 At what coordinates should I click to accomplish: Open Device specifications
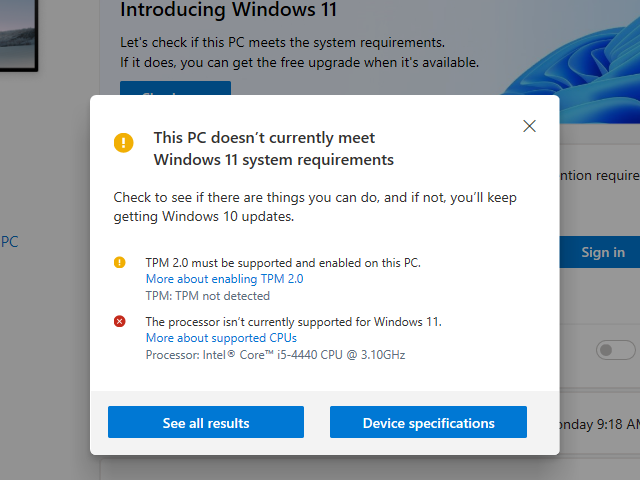428,422
